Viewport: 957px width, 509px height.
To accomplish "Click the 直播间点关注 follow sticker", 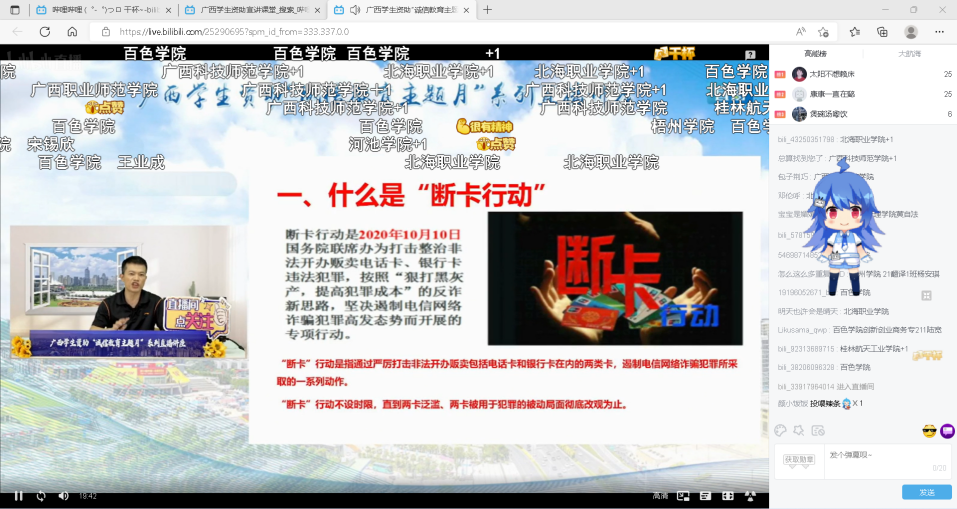I will click(195, 316).
